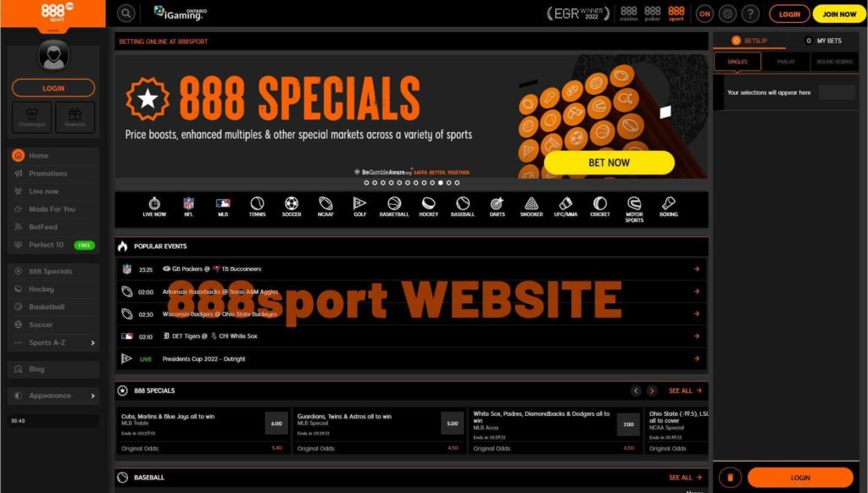Open Challenges shirt icon tile
Image resolution: width=868 pixels, height=493 pixels.
coord(31,117)
